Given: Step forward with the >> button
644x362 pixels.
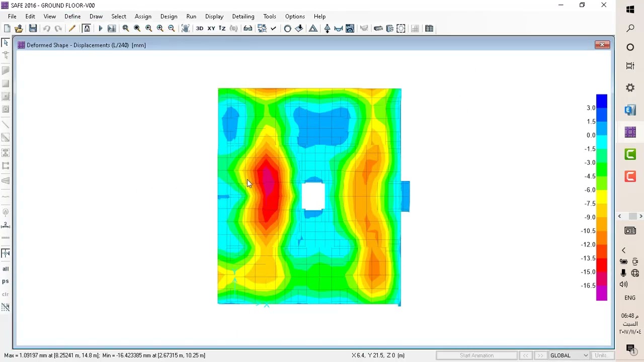Looking at the screenshot, I should [x=540, y=355].
